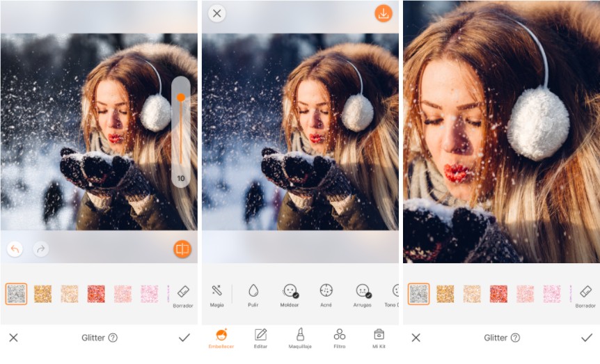Select the red glitter swatch in the right screen
The image size is (600, 364).
(x=498, y=294)
